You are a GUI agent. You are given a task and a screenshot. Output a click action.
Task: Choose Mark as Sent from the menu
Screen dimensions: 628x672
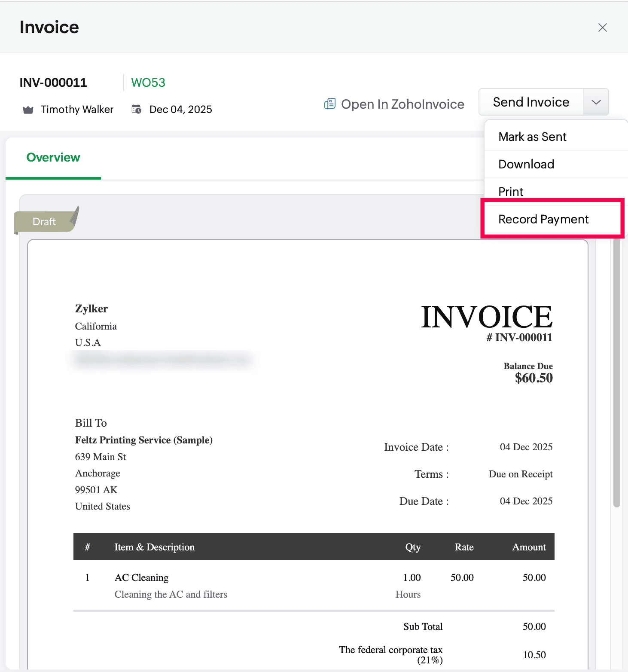click(x=532, y=137)
